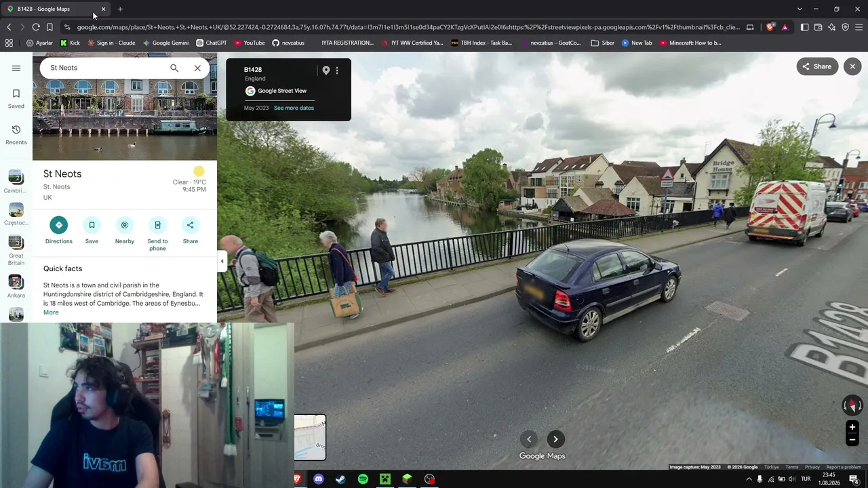Zoom out on Street View
Image resolution: width=868 pixels, height=488 pixels.
click(x=852, y=440)
